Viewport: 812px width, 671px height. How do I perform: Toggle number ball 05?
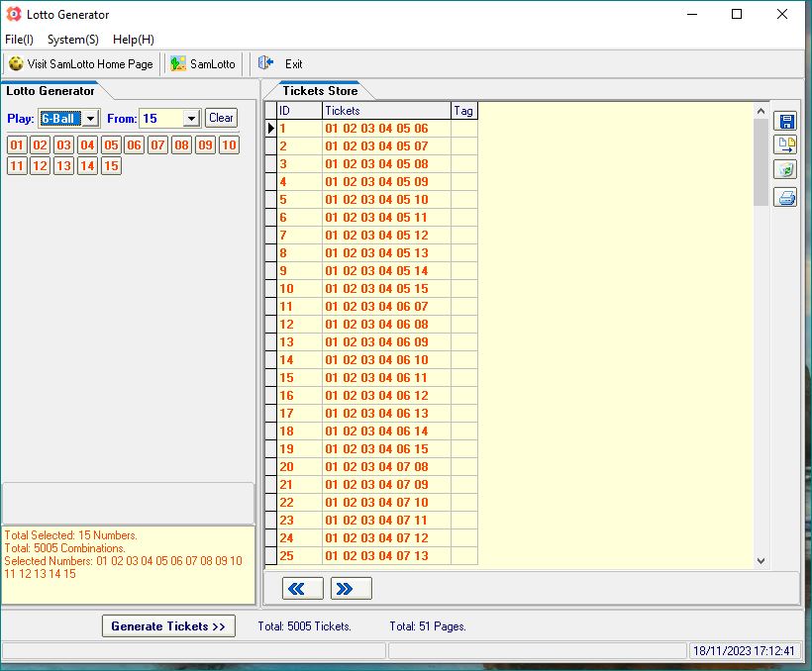pyautogui.click(x=111, y=144)
